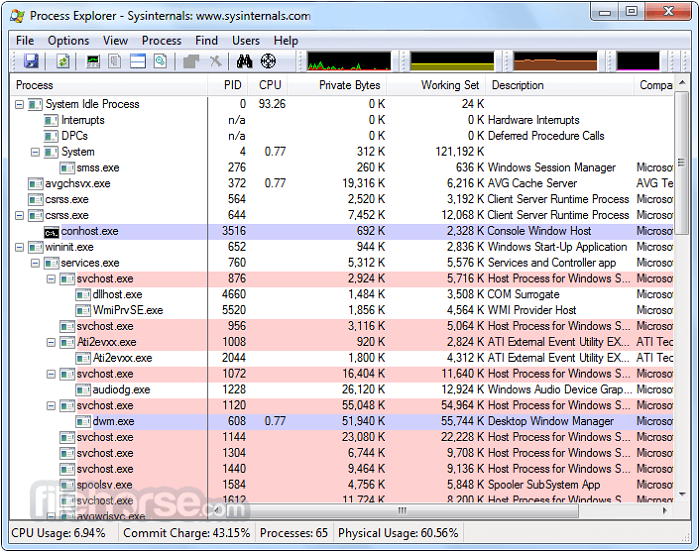Click the Kill Process X icon
Screen dimensions: 700x552
(215, 62)
